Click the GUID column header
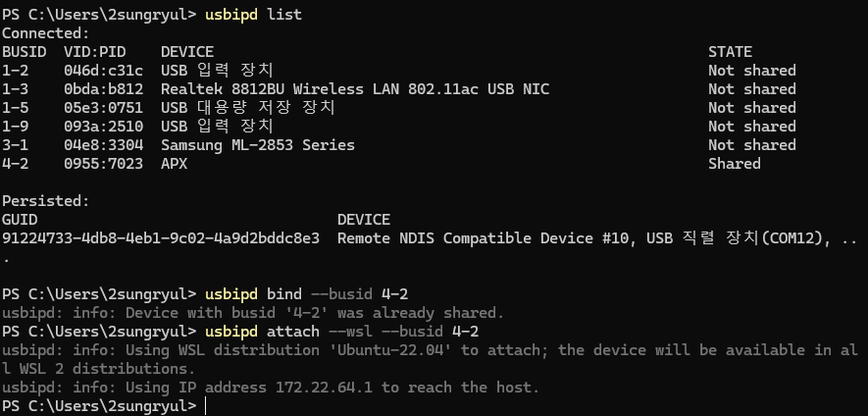This screenshot has height=416, width=868. point(20,220)
